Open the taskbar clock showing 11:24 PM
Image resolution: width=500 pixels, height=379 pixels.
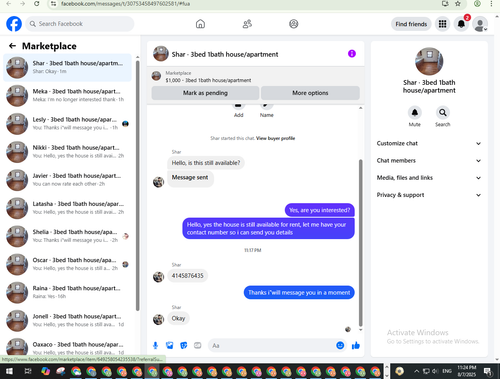point(466,371)
